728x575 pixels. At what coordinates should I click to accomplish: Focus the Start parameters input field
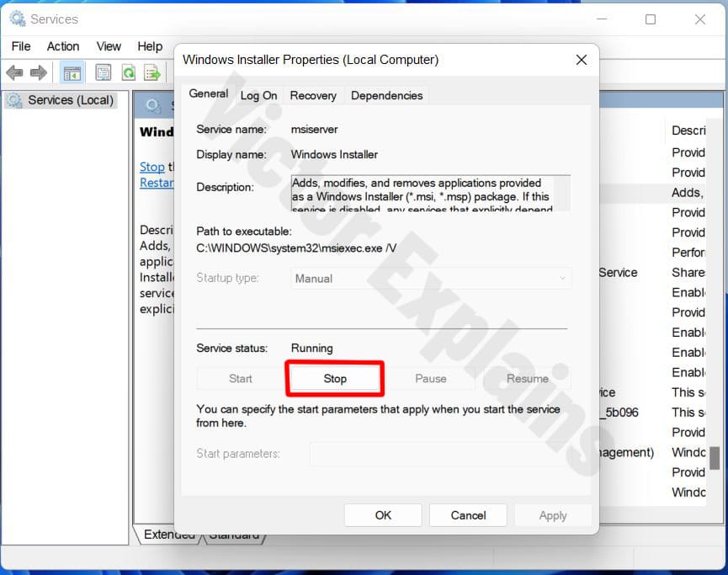tap(440, 454)
